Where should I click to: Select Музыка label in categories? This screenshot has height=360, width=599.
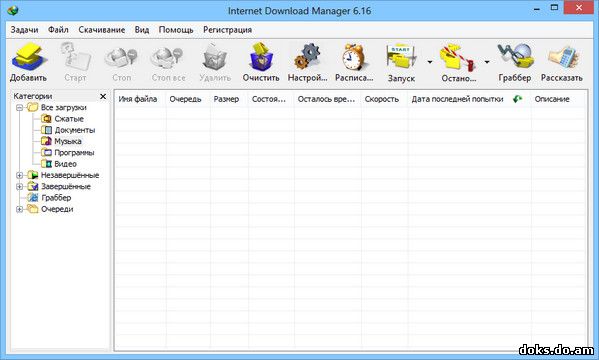click(68, 141)
